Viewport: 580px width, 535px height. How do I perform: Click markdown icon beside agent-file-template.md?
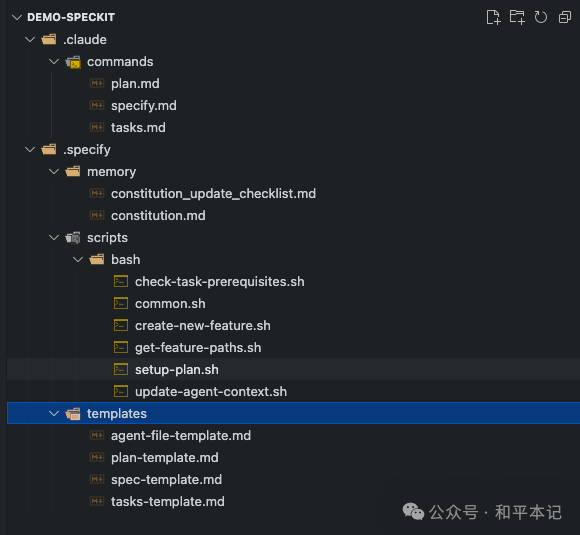(x=97, y=435)
